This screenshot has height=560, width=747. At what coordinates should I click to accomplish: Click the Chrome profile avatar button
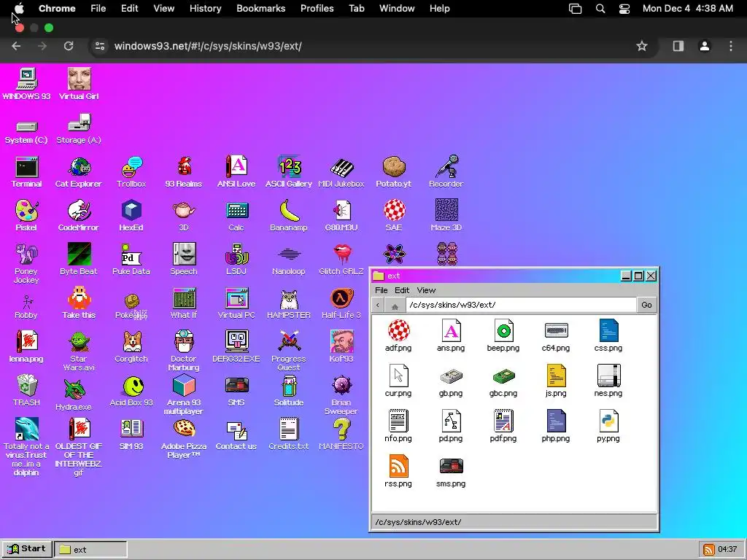tap(705, 46)
